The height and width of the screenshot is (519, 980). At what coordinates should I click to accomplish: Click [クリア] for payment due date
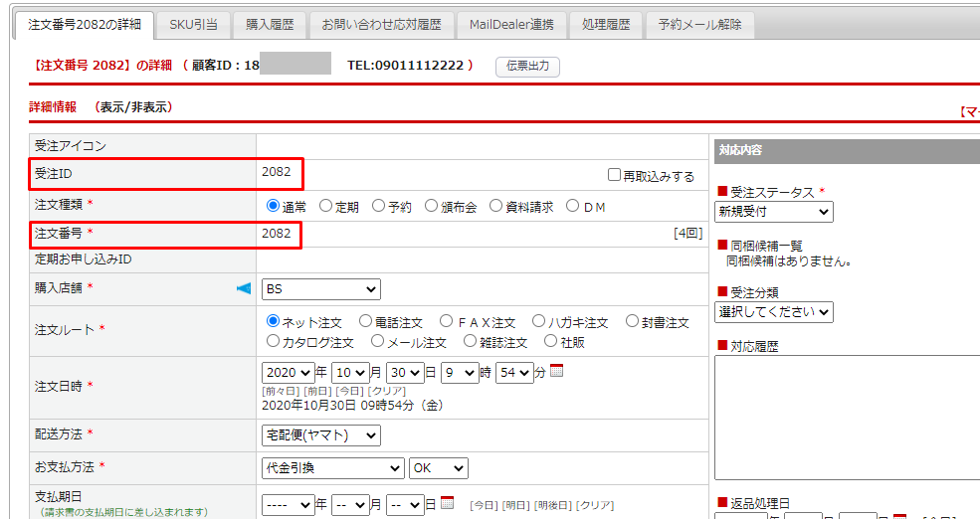pyautogui.click(x=595, y=505)
